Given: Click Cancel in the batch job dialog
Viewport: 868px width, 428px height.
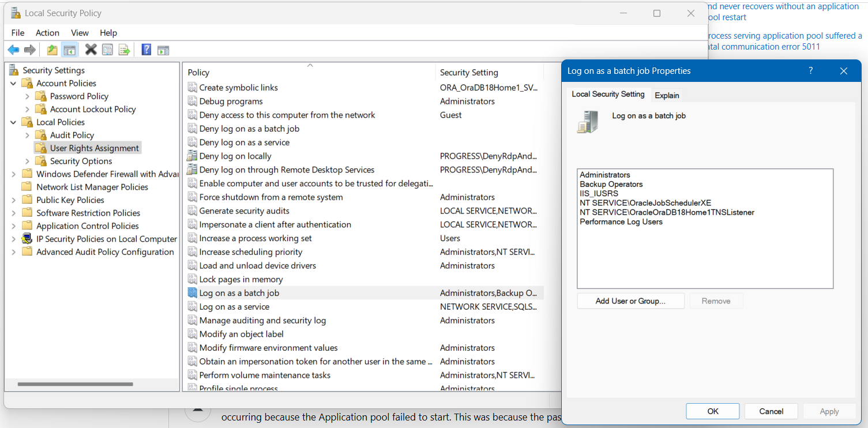Looking at the screenshot, I should 771,411.
